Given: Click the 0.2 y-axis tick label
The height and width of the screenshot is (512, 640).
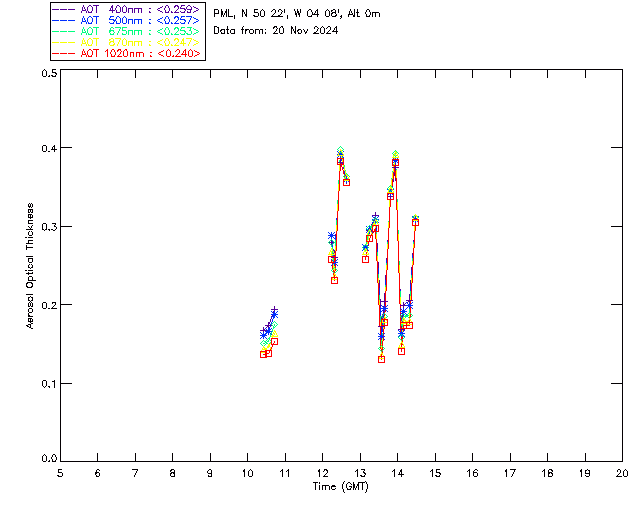Looking at the screenshot, I should 49,305.
